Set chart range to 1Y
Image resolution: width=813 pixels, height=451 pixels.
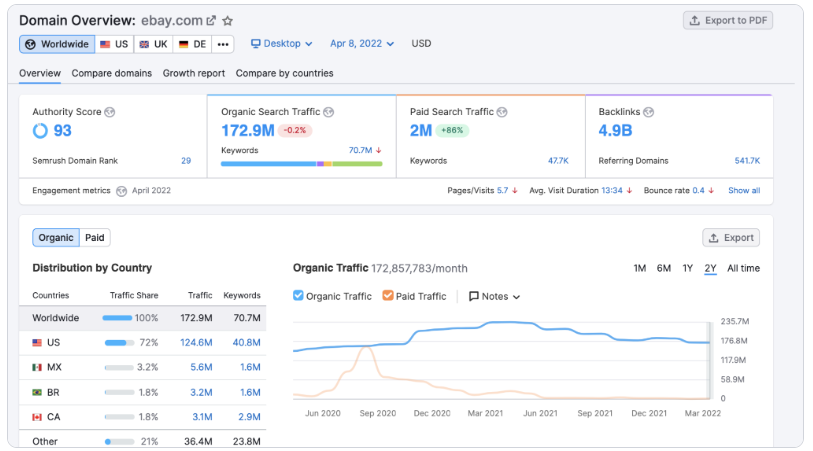[688, 269]
